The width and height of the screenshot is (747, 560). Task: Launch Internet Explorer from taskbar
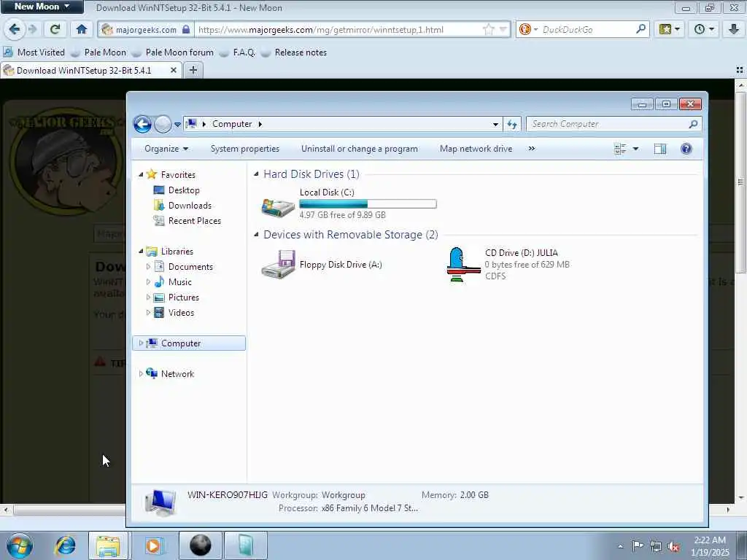click(65, 545)
